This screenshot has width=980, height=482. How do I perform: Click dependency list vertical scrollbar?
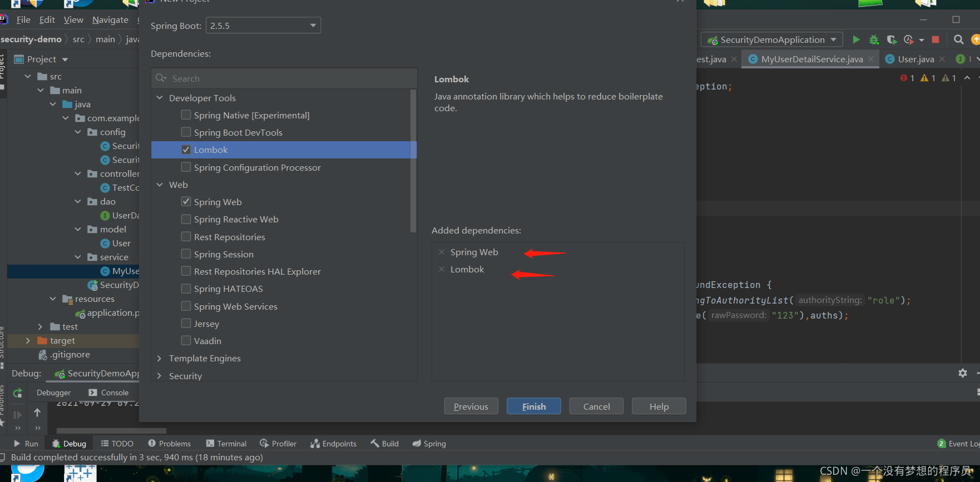(x=413, y=161)
